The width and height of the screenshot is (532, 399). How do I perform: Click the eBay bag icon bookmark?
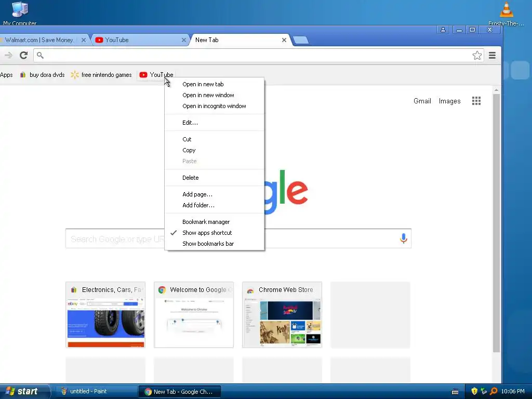tap(23, 75)
